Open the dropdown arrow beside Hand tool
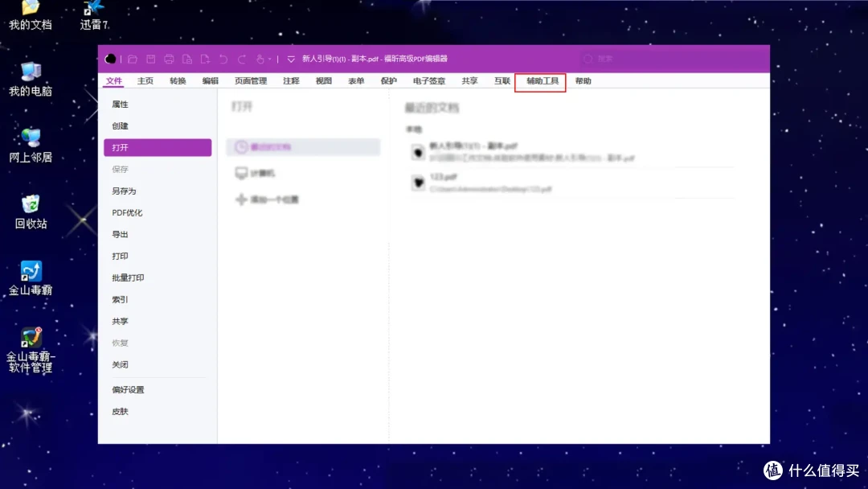Image resolution: width=868 pixels, height=489 pixels. pyautogui.click(x=269, y=59)
